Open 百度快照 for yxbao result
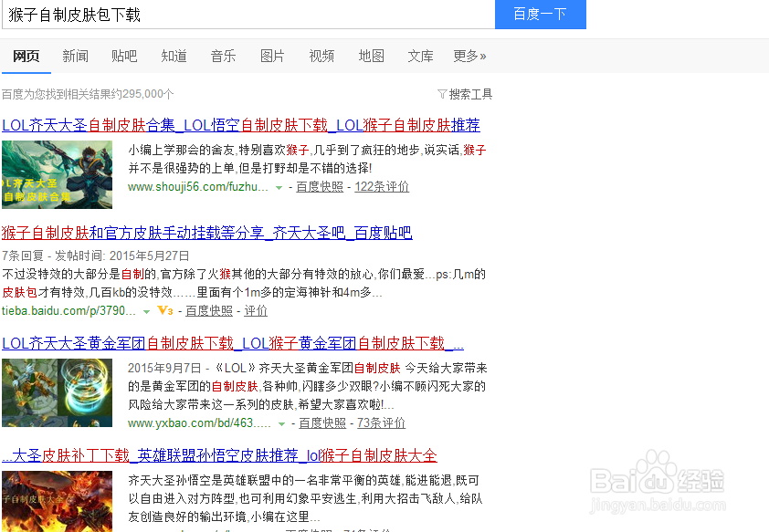This screenshot has height=532, width=769. (x=322, y=422)
